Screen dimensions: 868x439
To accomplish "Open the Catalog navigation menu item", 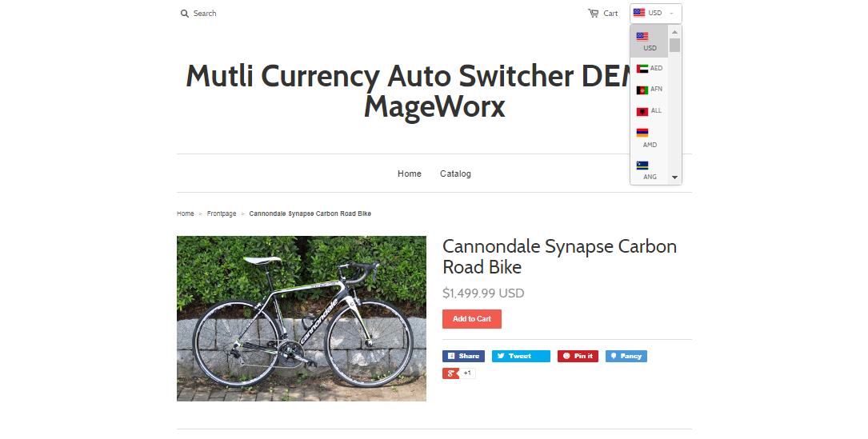I will 455,174.
